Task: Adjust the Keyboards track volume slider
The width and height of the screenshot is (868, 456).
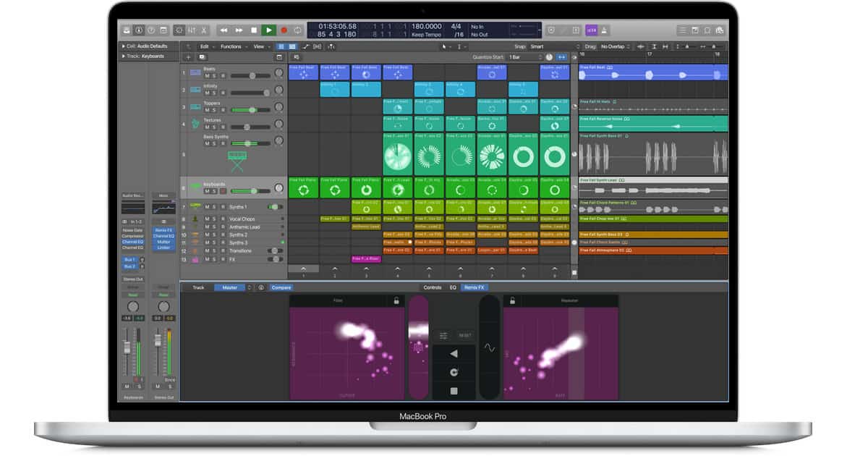Action: [250, 191]
